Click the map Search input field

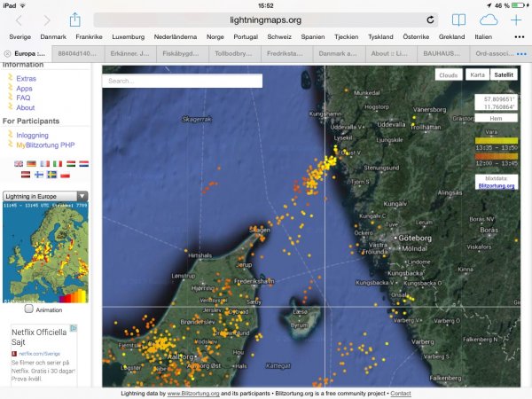point(182,81)
